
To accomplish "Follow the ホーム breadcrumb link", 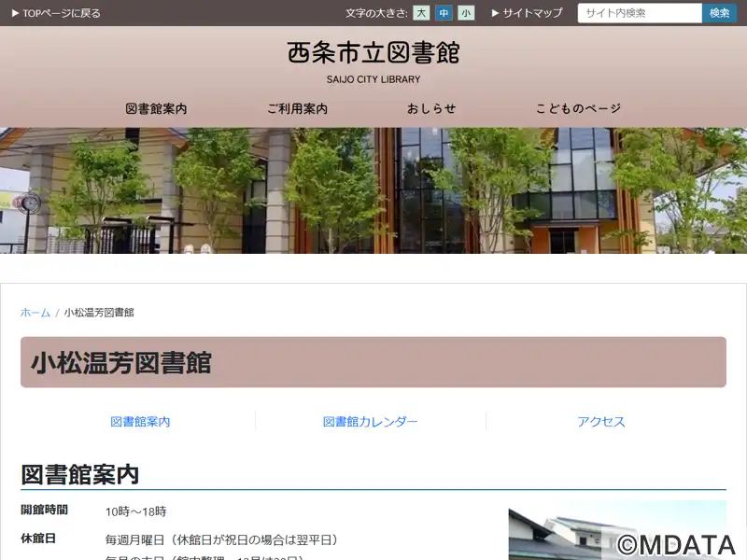I will (35, 313).
